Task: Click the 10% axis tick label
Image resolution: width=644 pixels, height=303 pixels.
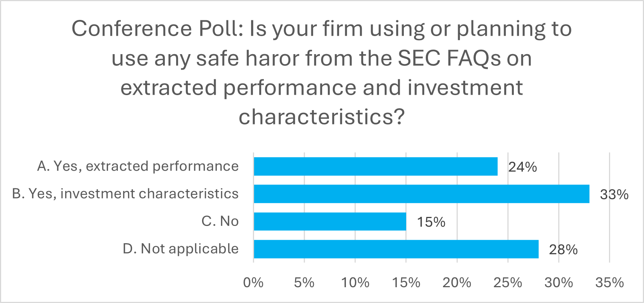Action: pyautogui.click(x=355, y=283)
